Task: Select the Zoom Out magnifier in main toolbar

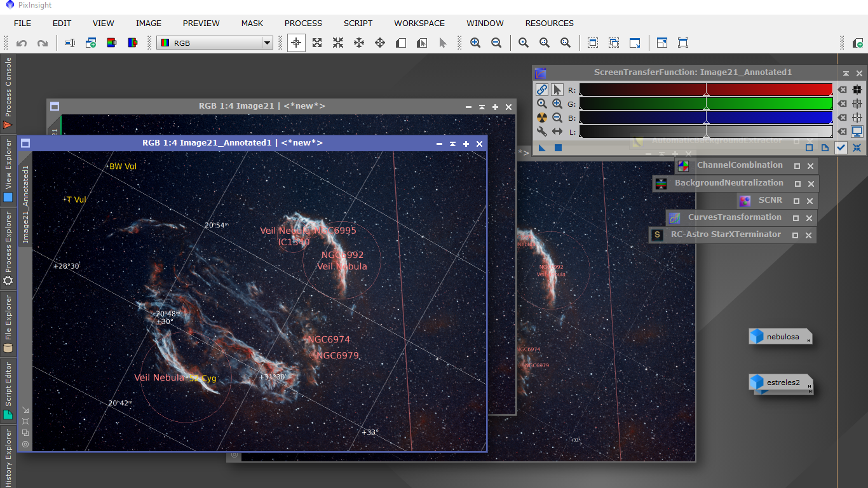Action: point(496,43)
